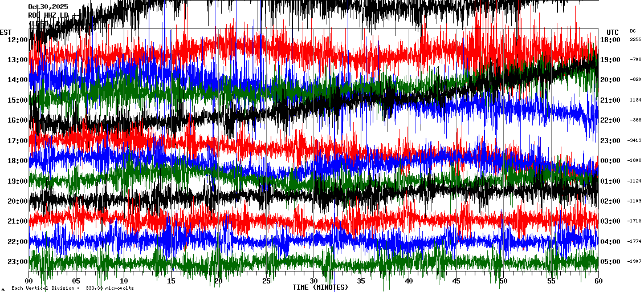This screenshot has height=296, width=644.
Task: Click the DC value "-1124"
Action: [634, 181]
